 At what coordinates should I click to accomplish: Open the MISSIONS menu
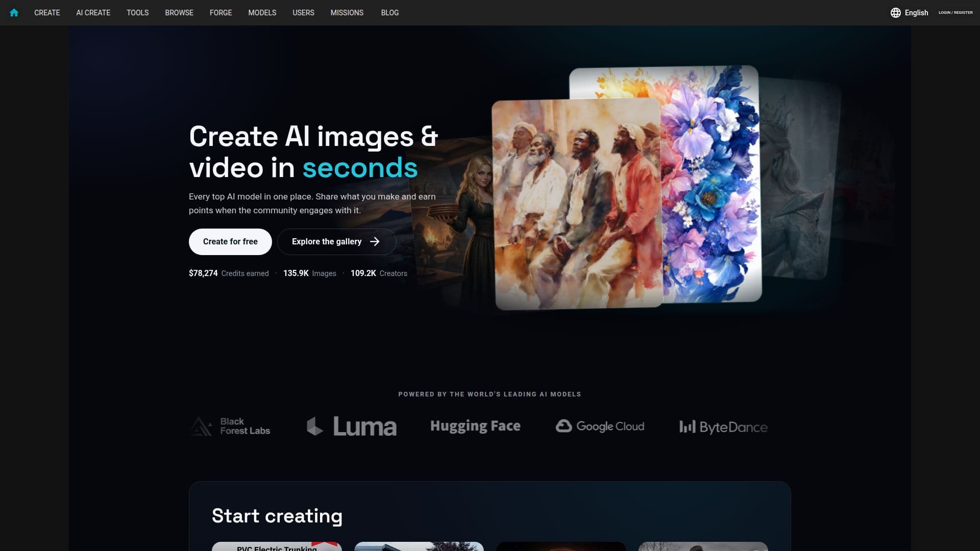[x=347, y=13]
